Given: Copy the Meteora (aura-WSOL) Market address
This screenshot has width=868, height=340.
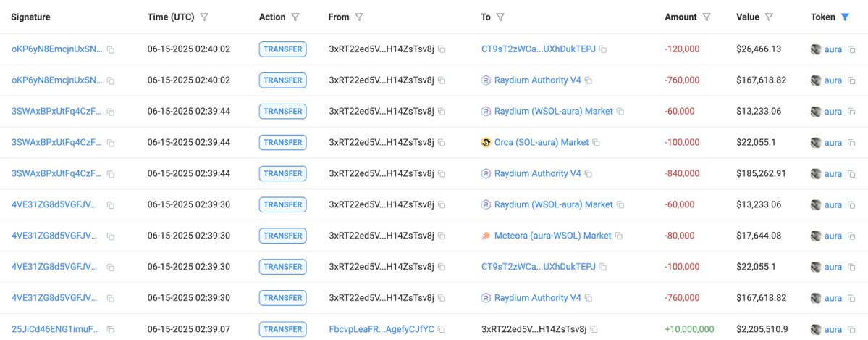Looking at the screenshot, I should 619,236.
